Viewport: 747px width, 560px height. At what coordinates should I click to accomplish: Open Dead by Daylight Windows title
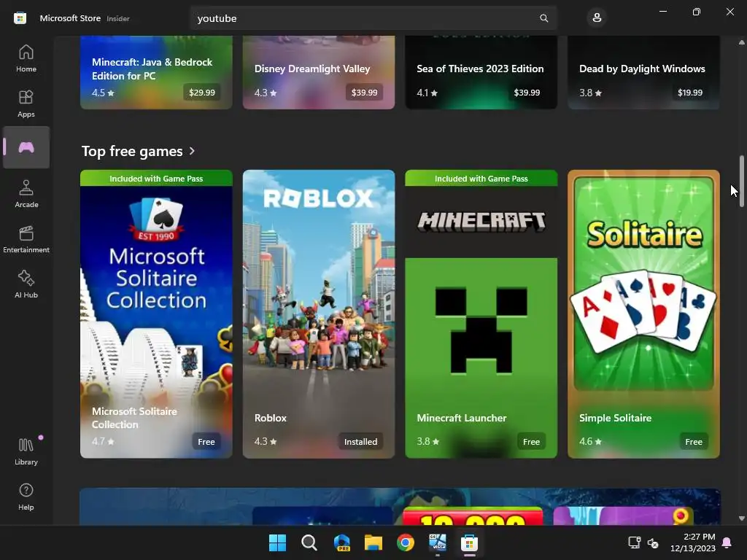tap(642, 69)
